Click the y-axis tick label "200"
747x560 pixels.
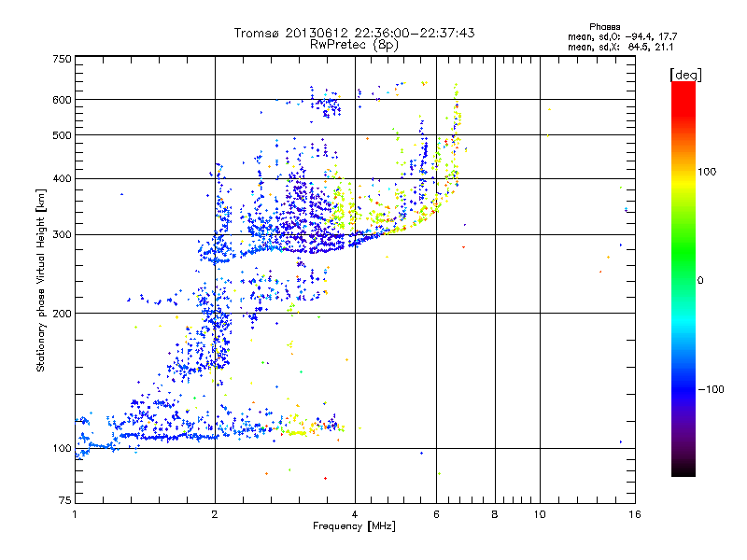click(x=62, y=314)
